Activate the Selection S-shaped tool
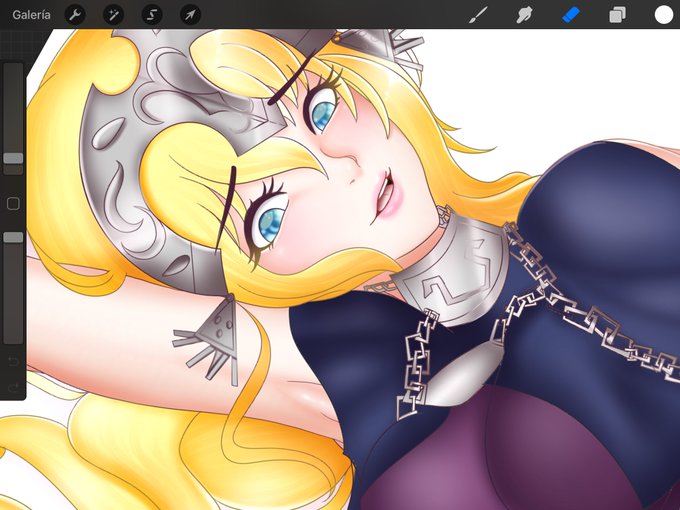Viewport: 680px width, 510px height. click(152, 15)
